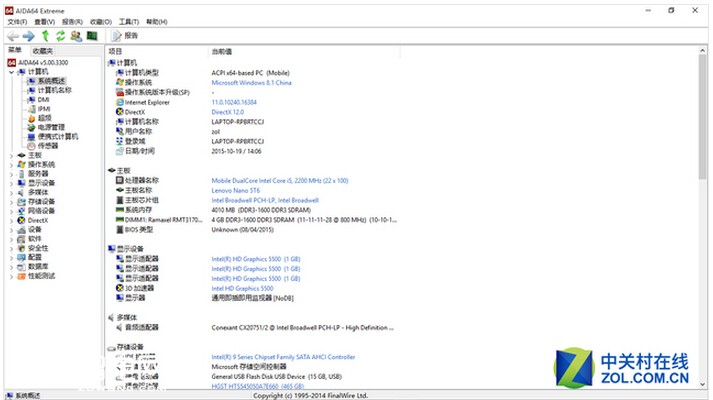Click the Internet Explorer row icon
713x400 pixels.
click(120, 102)
